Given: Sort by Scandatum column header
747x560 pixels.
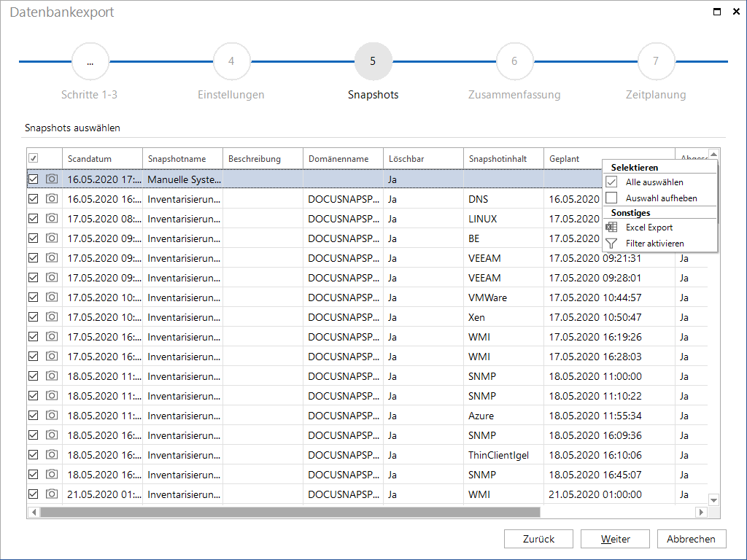Looking at the screenshot, I should [x=102, y=158].
